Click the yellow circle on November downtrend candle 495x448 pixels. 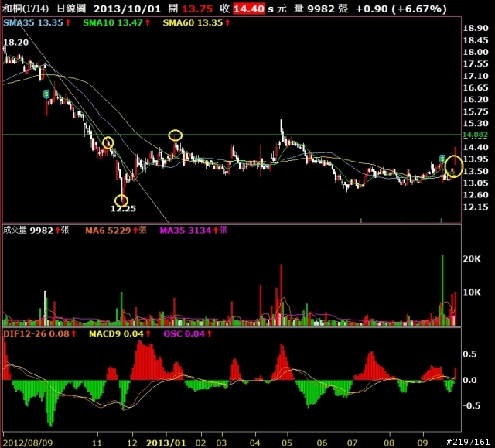(x=108, y=142)
